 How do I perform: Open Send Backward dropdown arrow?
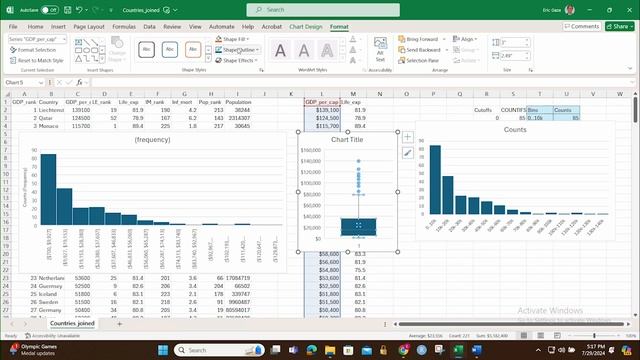(446, 50)
